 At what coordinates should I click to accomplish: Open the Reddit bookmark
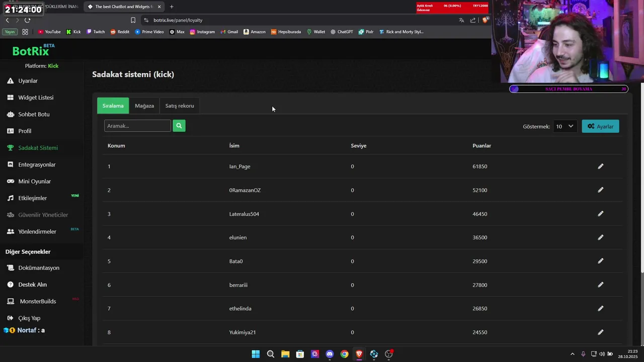pos(120,32)
